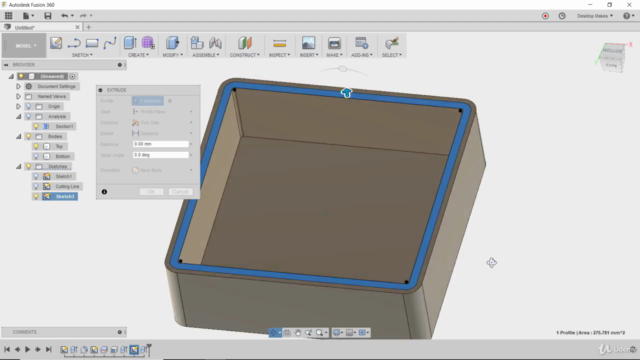
Task: Activate the Spline sketch tool
Action: [x=110, y=43]
